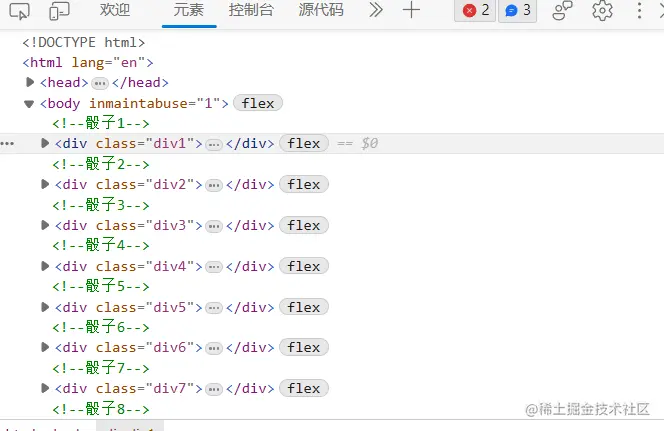Collapse the body element
Image resolution: width=664 pixels, height=431 pixels.
pyautogui.click(x=29, y=104)
